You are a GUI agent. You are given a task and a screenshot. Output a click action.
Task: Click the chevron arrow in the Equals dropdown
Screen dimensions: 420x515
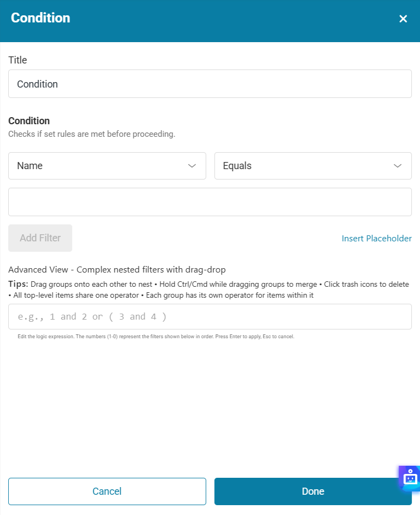coord(398,166)
